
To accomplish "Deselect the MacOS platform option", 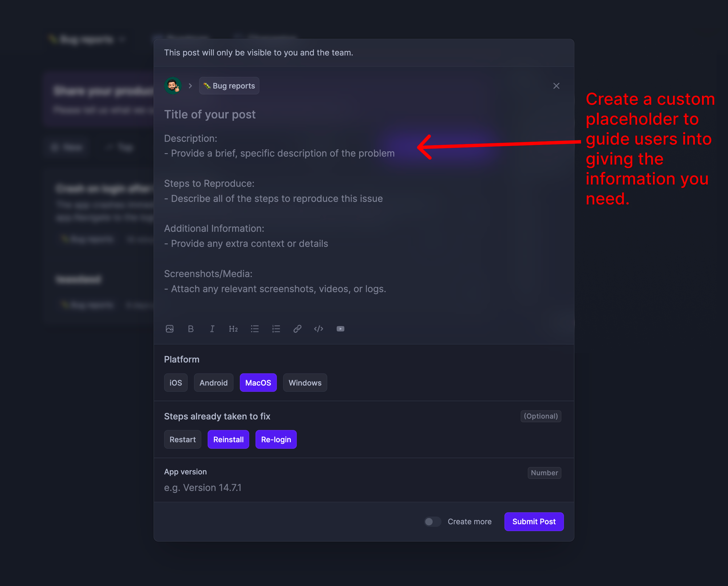I will pyautogui.click(x=258, y=383).
